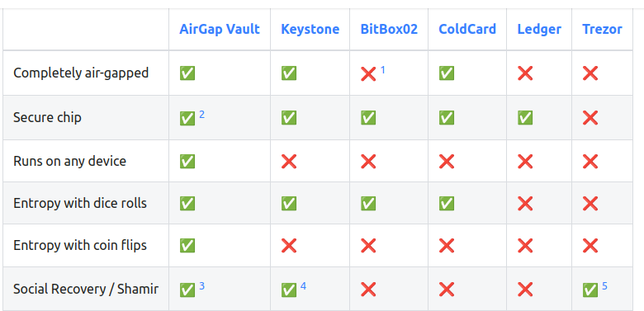Open the AirGap Vault header link
644x311 pixels.
tap(220, 29)
